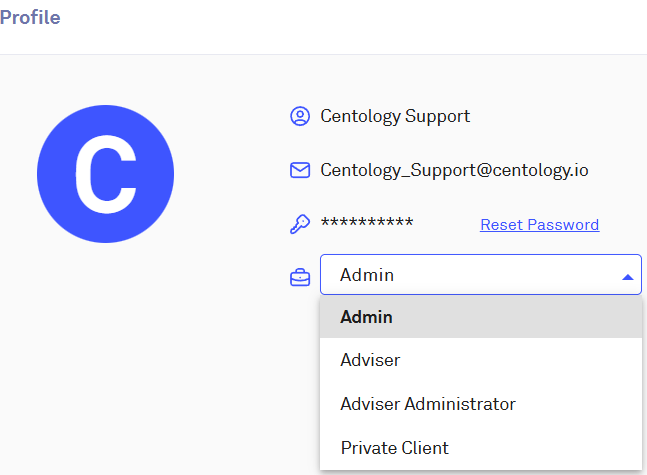Open the Reset Password link
The width and height of the screenshot is (647, 475).
[539, 225]
